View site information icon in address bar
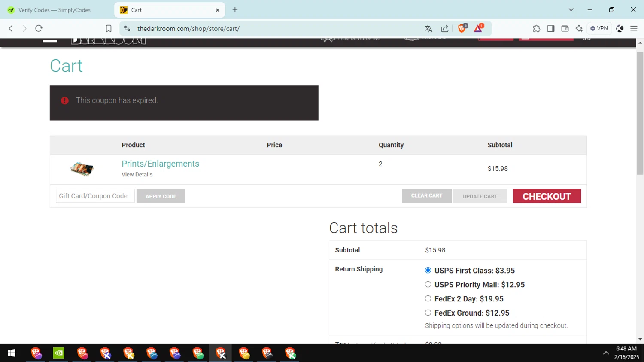Screen dimensions: 644x362 (x=127, y=28)
